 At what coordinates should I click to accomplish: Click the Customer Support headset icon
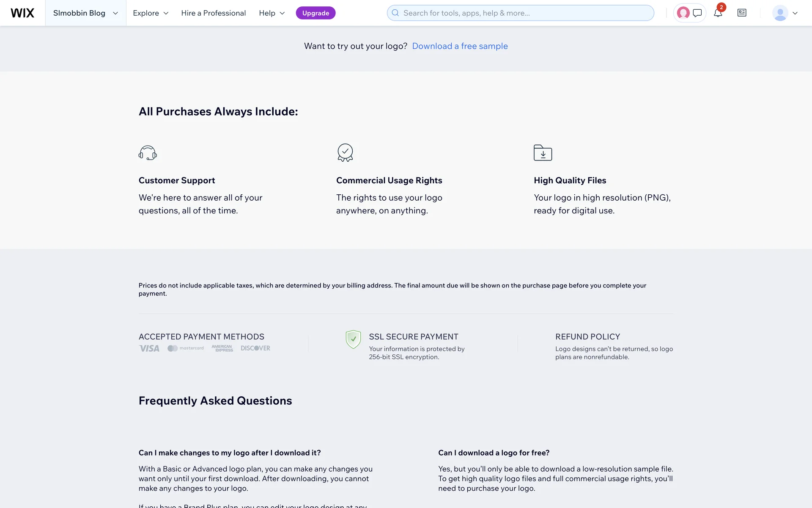pos(148,153)
